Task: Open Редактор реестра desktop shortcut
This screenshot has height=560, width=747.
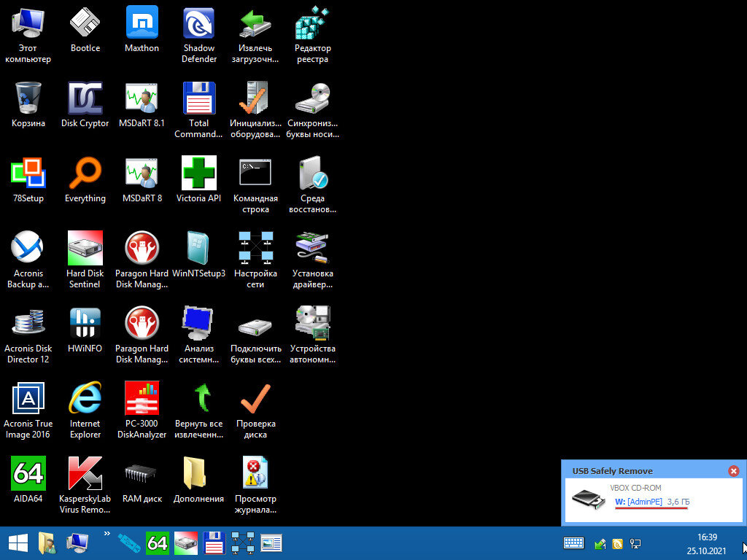Action: [x=312, y=35]
